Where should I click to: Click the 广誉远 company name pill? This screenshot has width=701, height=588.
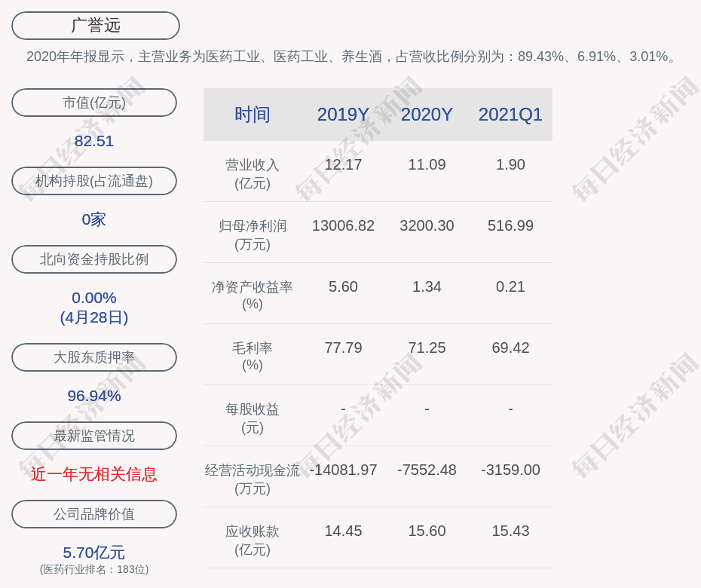click(96, 26)
